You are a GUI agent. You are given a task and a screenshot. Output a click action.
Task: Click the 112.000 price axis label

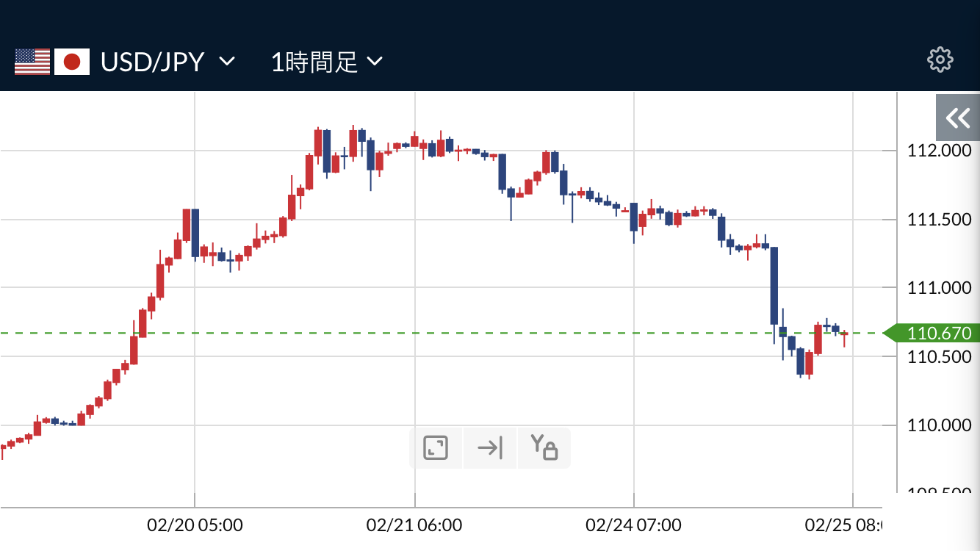tap(940, 151)
